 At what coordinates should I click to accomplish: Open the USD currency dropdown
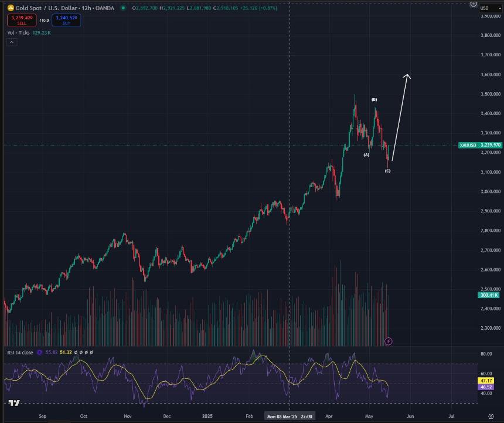click(491, 8)
